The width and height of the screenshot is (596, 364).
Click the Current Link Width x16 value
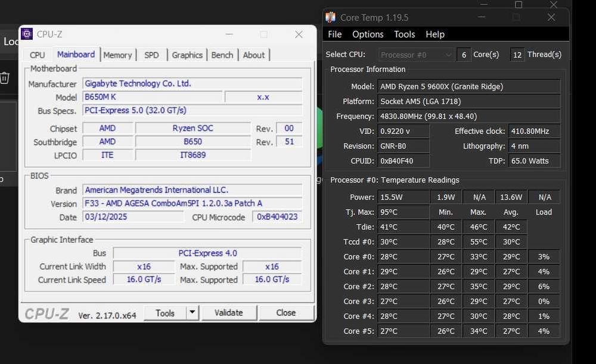(x=144, y=267)
